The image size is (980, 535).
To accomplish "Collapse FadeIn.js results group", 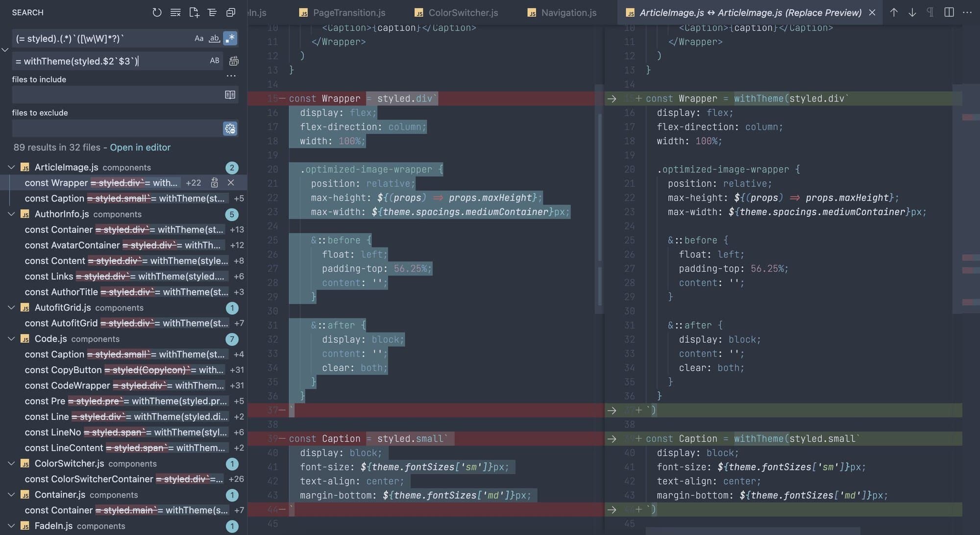I will coord(11,526).
